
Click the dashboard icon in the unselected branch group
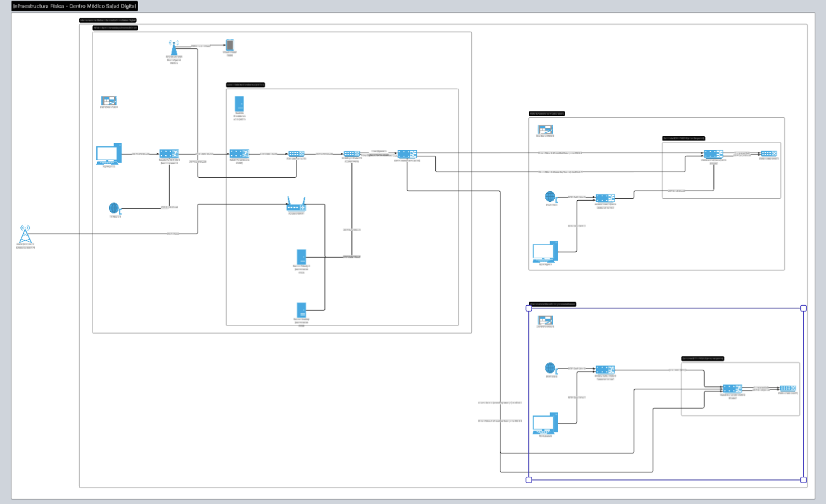[545, 129]
